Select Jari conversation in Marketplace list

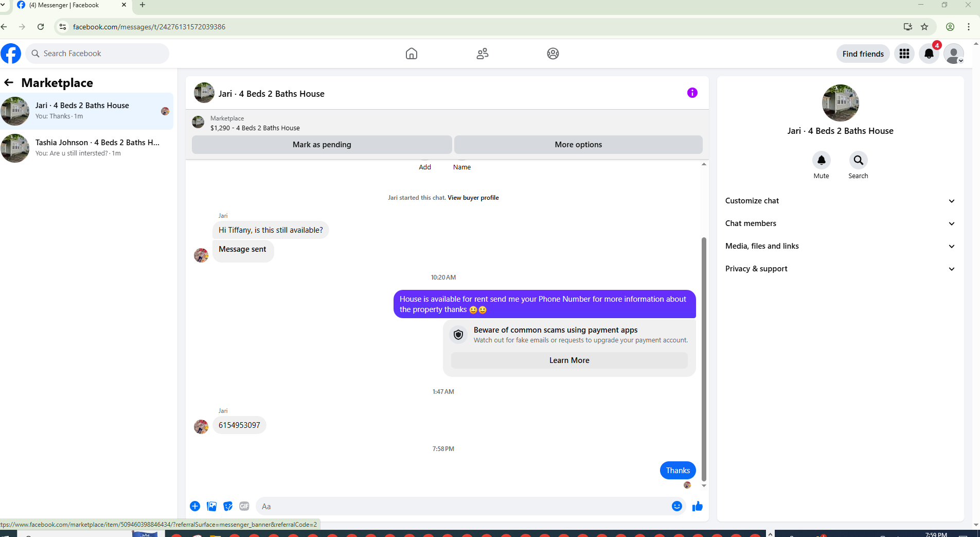click(86, 111)
